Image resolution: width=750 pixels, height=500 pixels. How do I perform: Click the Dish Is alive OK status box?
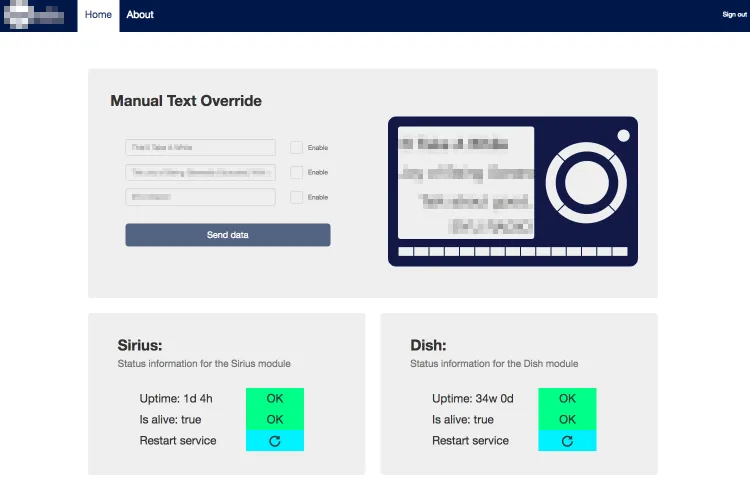[567, 420]
